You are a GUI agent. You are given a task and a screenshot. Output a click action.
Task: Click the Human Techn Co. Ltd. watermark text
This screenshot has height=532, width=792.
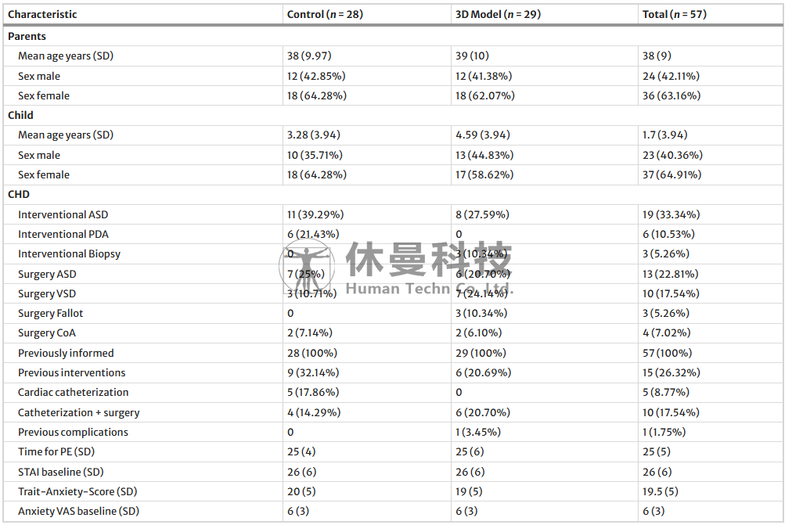[x=430, y=289]
